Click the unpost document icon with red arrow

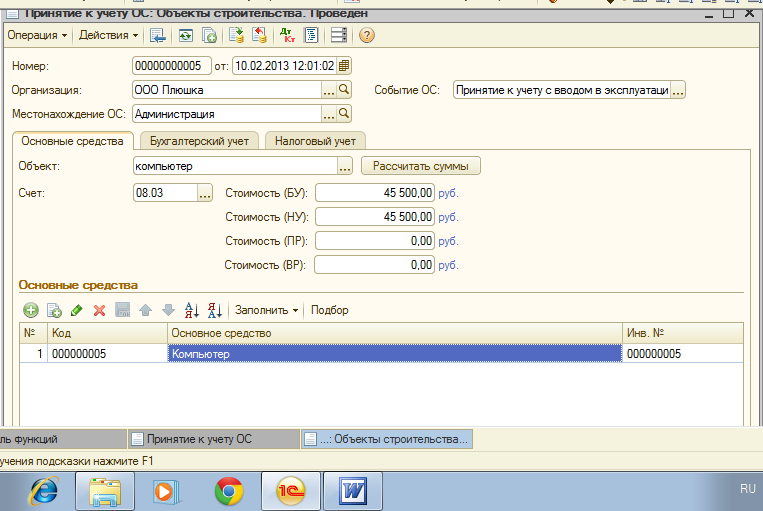[260, 35]
